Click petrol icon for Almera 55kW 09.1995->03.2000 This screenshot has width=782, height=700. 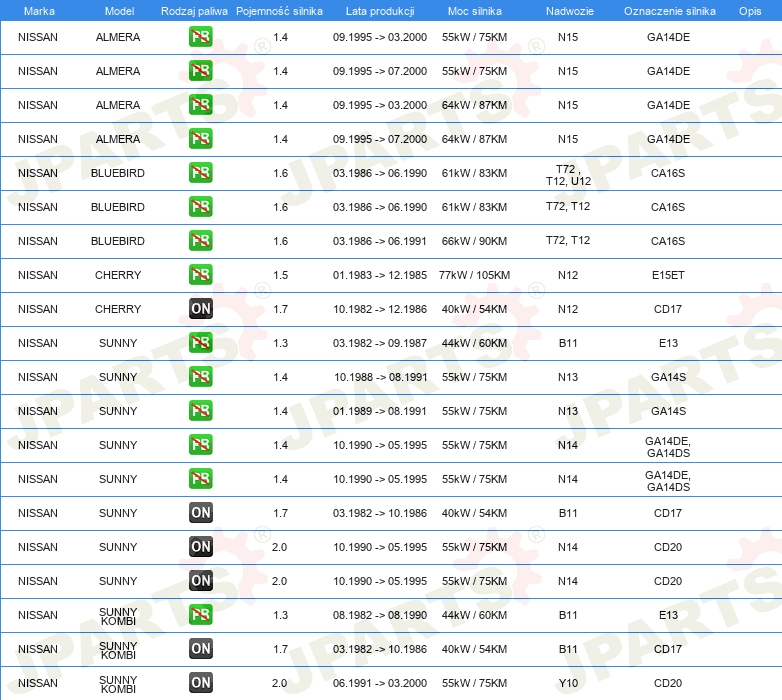point(200,37)
